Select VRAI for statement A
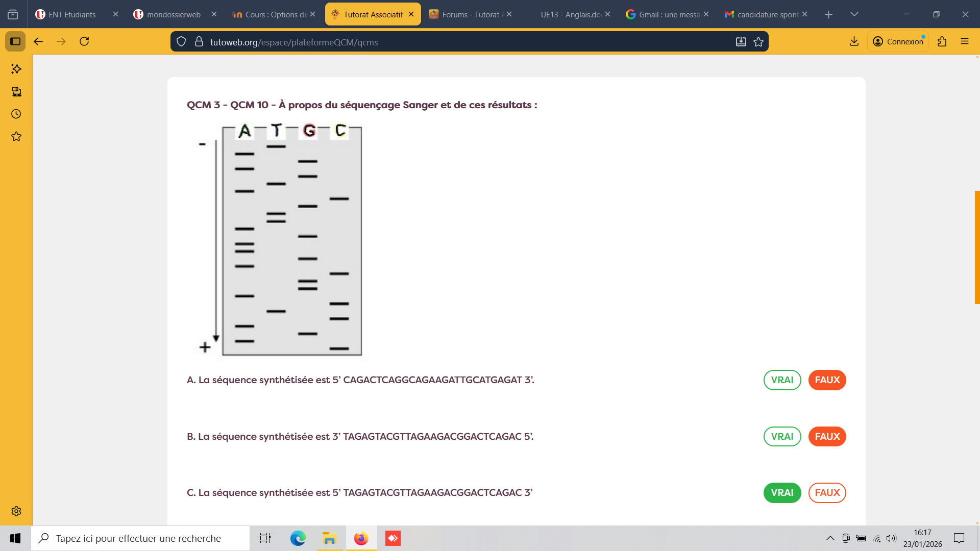 click(x=782, y=380)
